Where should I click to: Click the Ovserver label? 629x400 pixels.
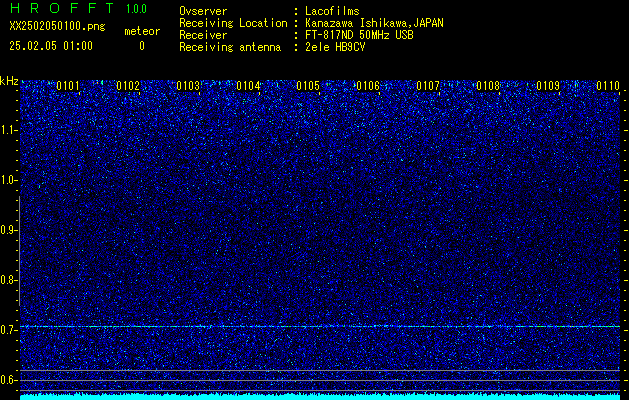[203, 11]
